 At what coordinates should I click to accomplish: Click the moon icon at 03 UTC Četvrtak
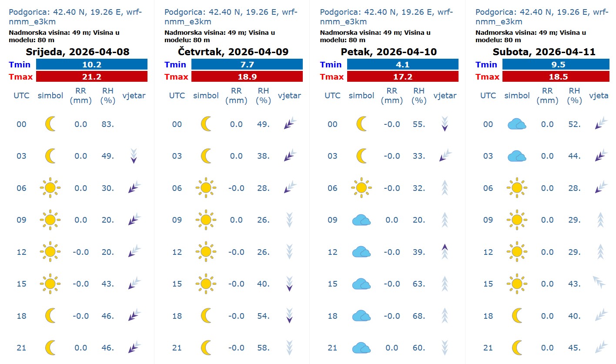coord(206,156)
